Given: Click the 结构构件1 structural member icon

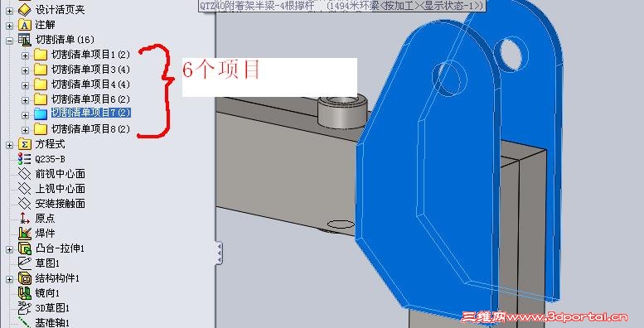Looking at the screenshot, I should (25, 278).
